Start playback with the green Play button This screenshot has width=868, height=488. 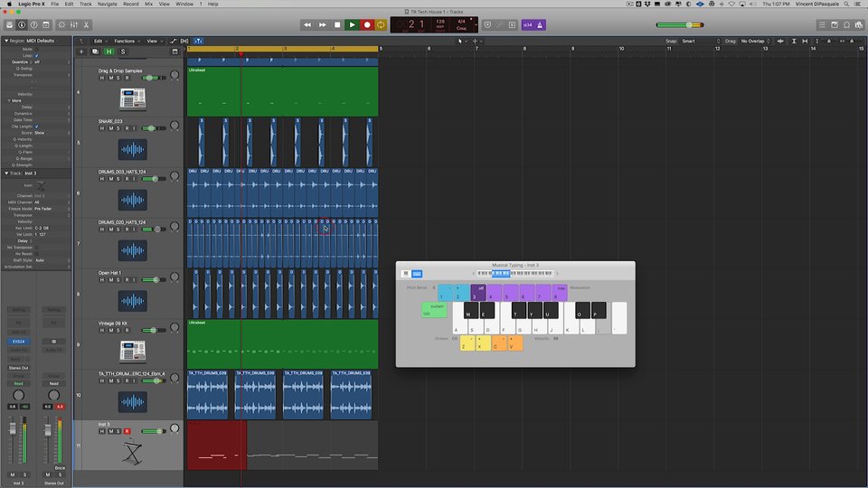click(x=352, y=25)
